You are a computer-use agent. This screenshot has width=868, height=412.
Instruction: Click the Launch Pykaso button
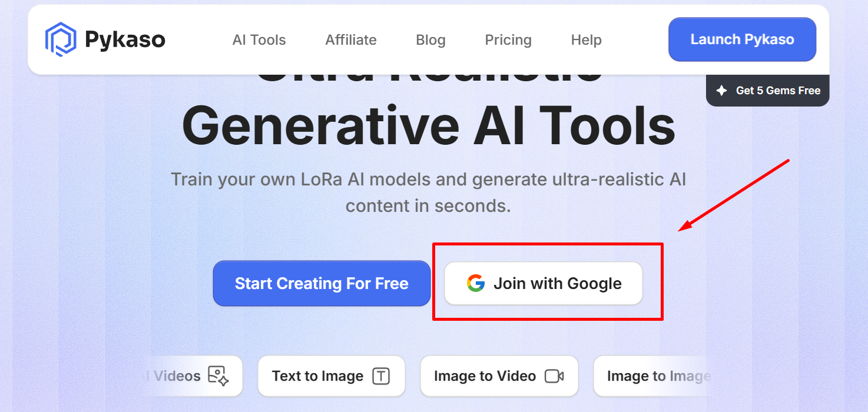[x=741, y=39]
